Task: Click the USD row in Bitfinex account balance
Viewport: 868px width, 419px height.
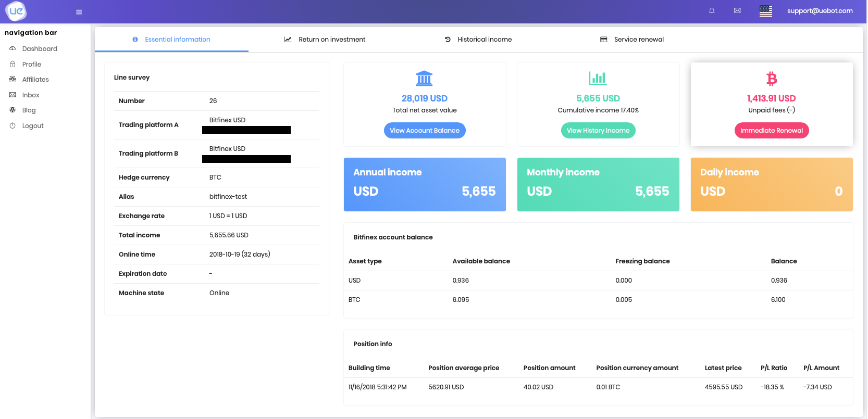Action: tap(598, 281)
